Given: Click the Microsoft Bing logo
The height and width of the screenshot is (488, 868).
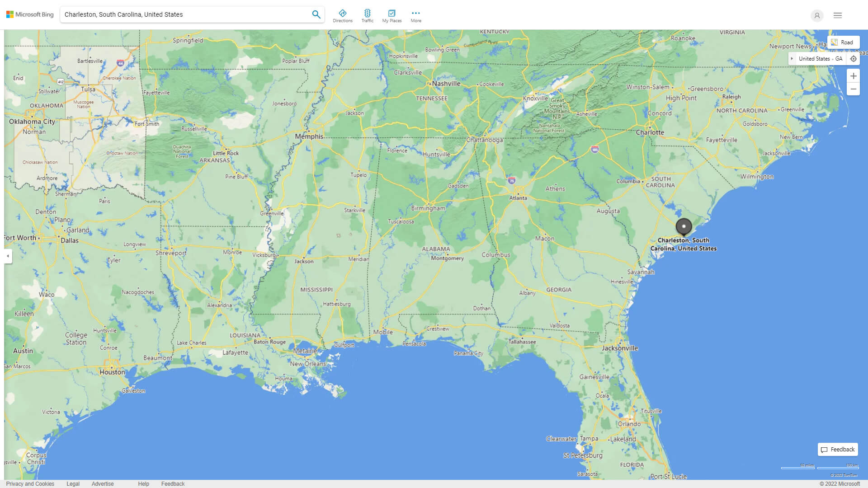Looking at the screenshot, I should (29, 14).
